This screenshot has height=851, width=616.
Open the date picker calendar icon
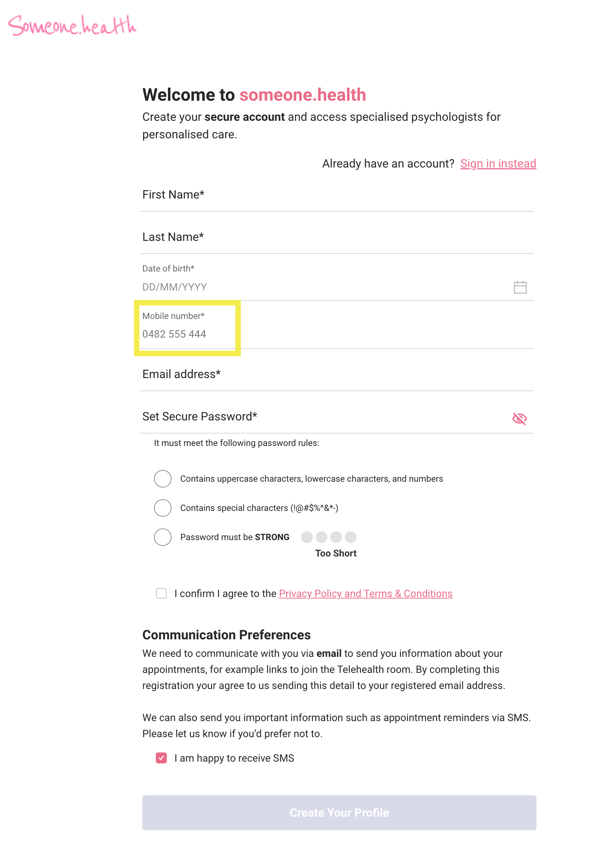tap(521, 288)
